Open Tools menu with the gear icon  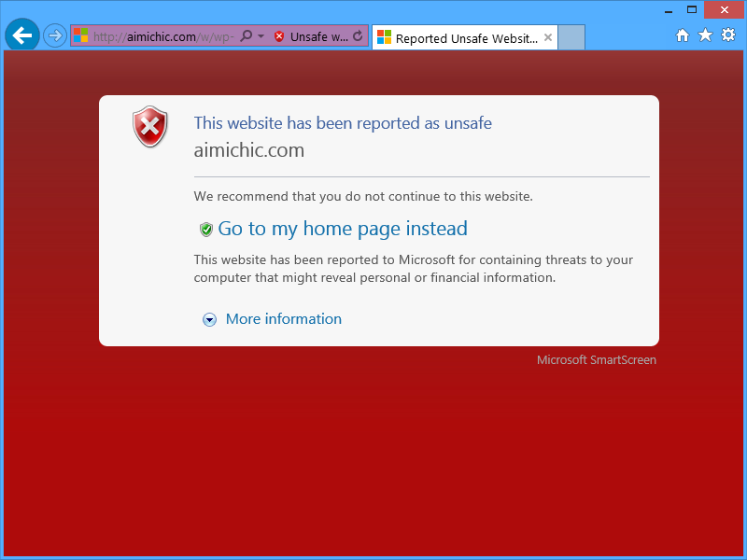pyautogui.click(x=728, y=35)
